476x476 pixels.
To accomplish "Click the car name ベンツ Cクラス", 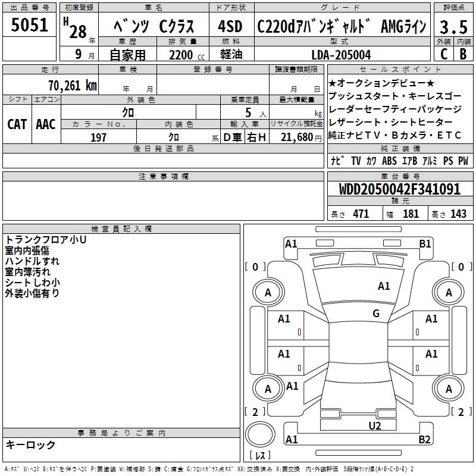I will tap(154, 26).
